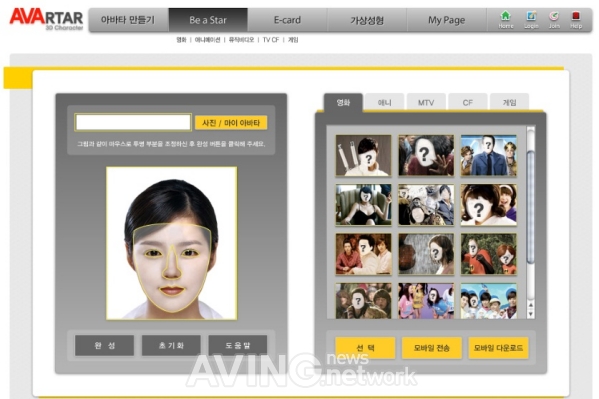The height and width of the screenshot is (399, 599).
Task: Switch to the 영화 tab
Action: tap(343, 102)
